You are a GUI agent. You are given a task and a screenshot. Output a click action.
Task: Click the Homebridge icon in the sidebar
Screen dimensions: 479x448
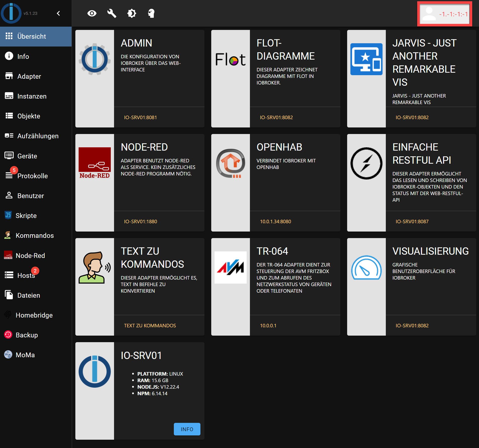(x=8, y=315)
